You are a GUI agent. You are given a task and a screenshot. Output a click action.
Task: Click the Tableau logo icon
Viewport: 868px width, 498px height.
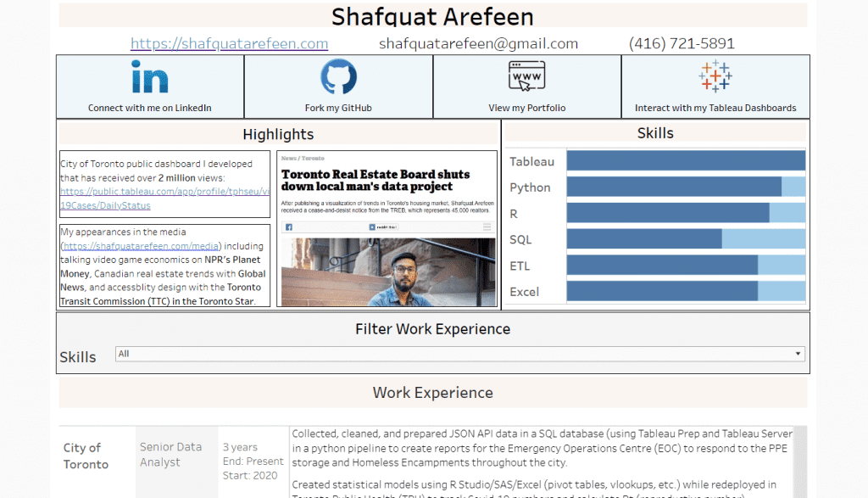point(715,76)
